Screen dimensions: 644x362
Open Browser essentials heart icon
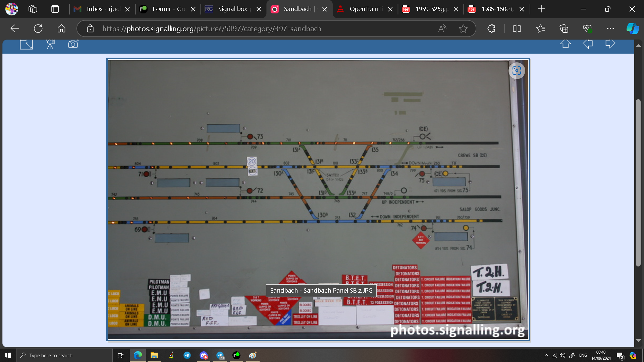pos(587,28)
